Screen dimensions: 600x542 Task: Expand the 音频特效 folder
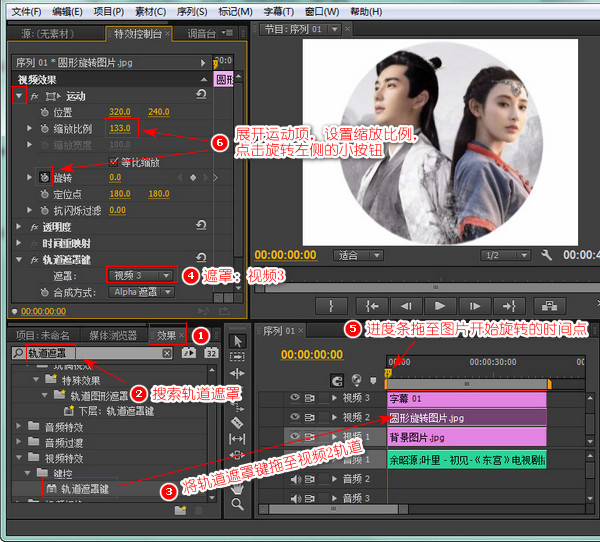(x=18, y=426)
